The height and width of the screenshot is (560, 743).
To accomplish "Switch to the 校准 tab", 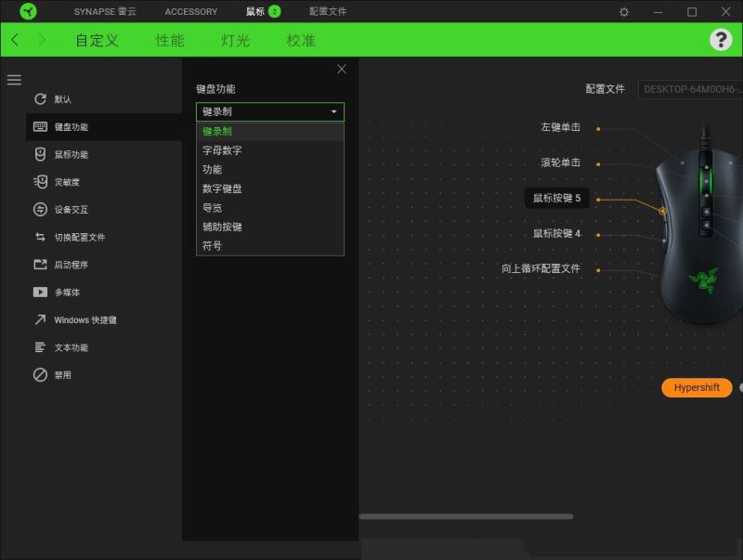I will 301,40.
